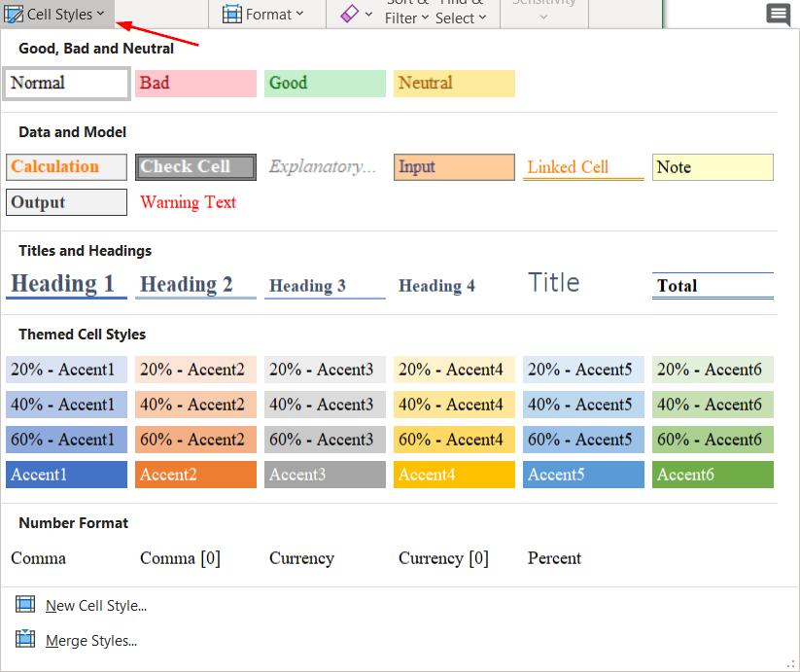Open the Comments speech bubble icon
Image resolution: width=800 pixels, height=672 pixels.
pos(778,15)
